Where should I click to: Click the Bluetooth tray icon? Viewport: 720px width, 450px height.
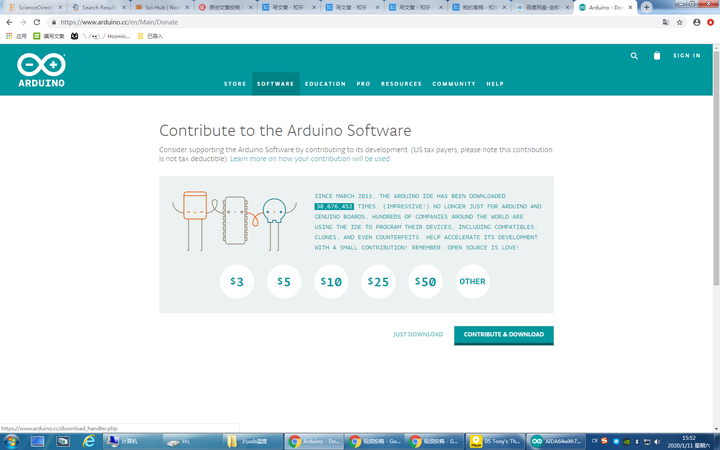pyautogui.click(x=636, y=442)
